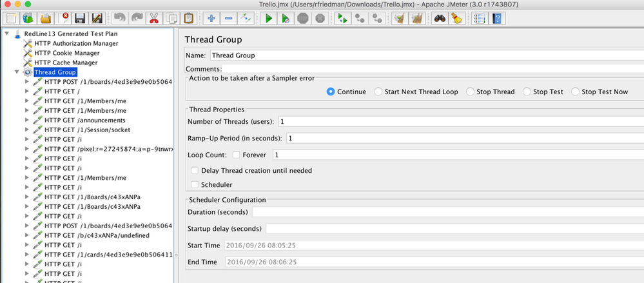Click the End Time field

tap(434, 262)
